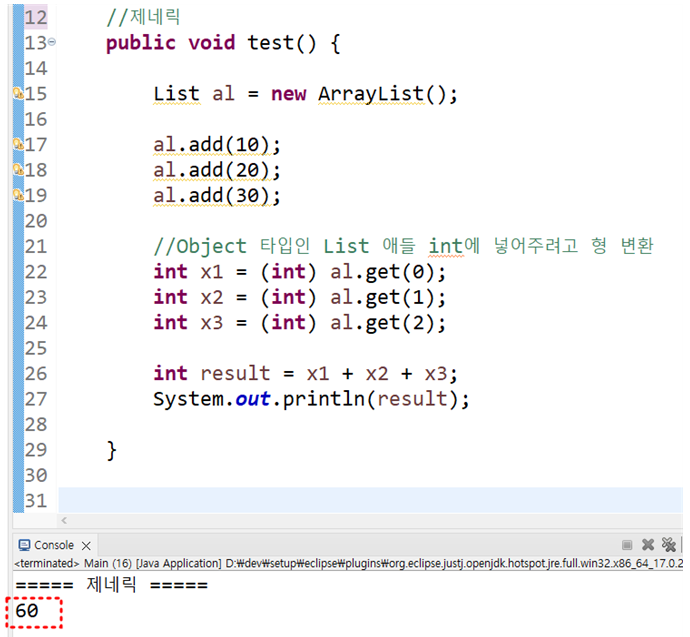Collapse the test() method fold at line 13
This screenshot has width=690, height=637.
52,42
